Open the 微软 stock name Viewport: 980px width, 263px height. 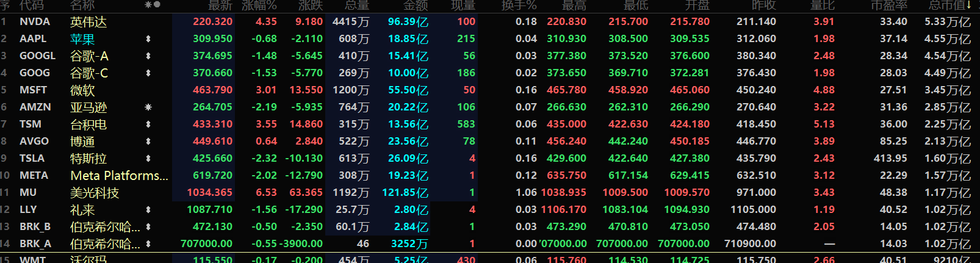(x=82, y=90)
